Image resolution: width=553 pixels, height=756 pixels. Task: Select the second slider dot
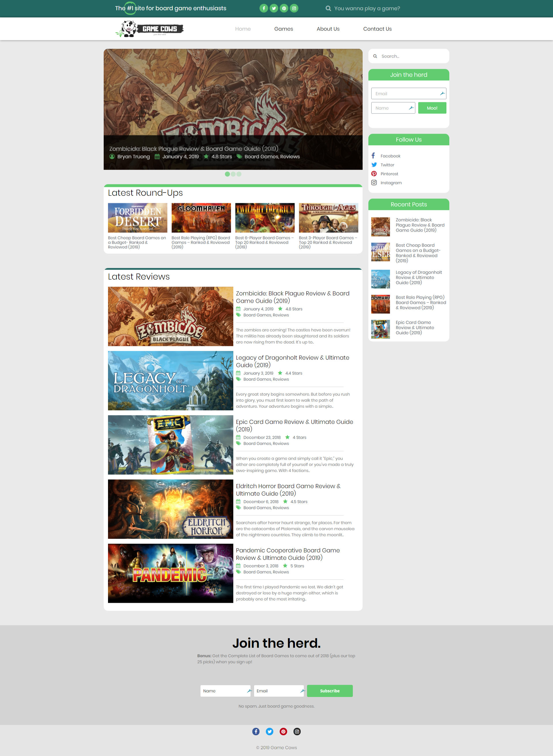click(x=233, y=174)
